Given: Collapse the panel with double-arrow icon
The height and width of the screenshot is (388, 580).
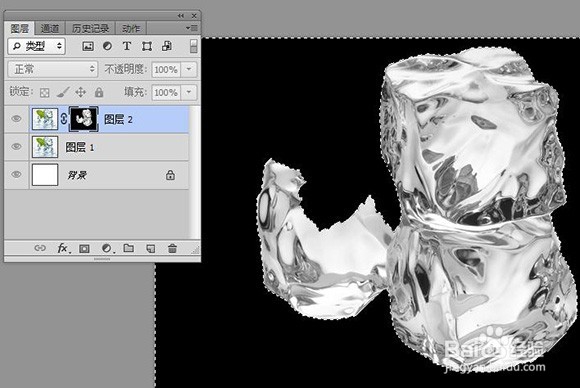Looking at the screenshot, I should pyautogui.click(x=181, y=16).
